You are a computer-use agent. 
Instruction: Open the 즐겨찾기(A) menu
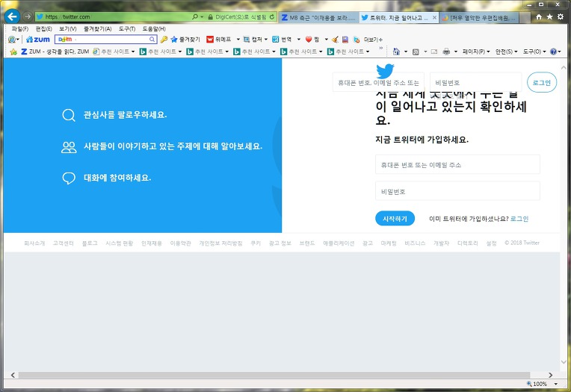(98, 29)
